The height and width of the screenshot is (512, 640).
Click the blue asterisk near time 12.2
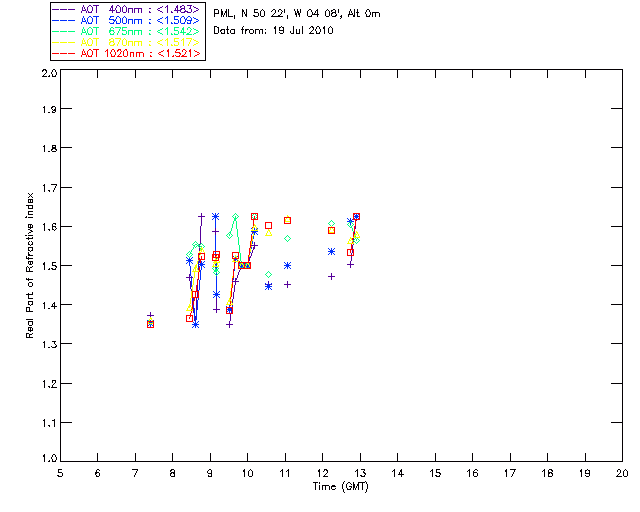point(331,252)
